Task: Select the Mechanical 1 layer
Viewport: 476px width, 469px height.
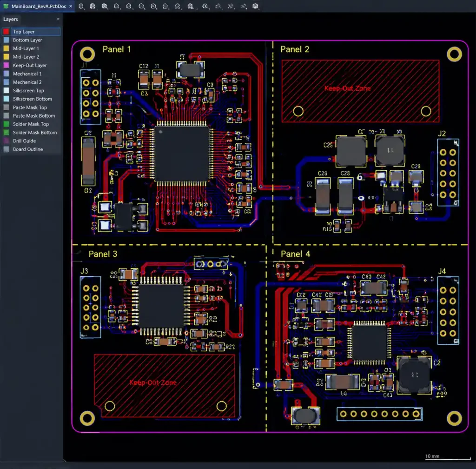Action: point(31,74)
